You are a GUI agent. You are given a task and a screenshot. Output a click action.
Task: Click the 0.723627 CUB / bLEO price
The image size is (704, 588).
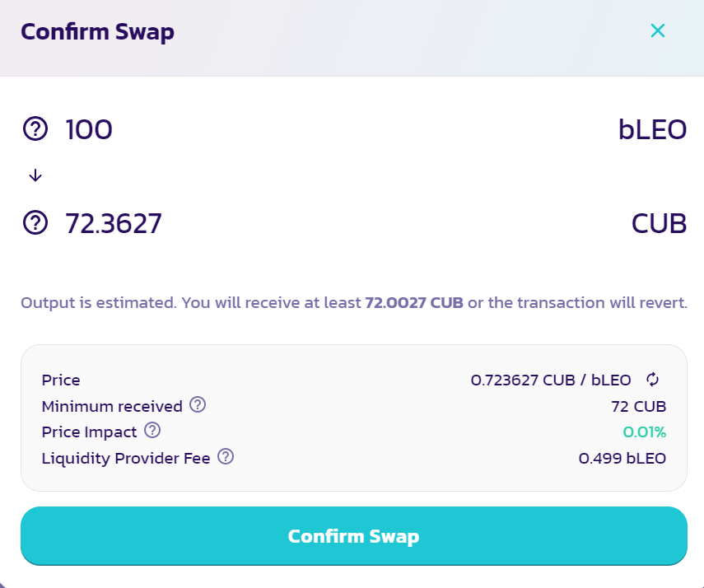550,380
